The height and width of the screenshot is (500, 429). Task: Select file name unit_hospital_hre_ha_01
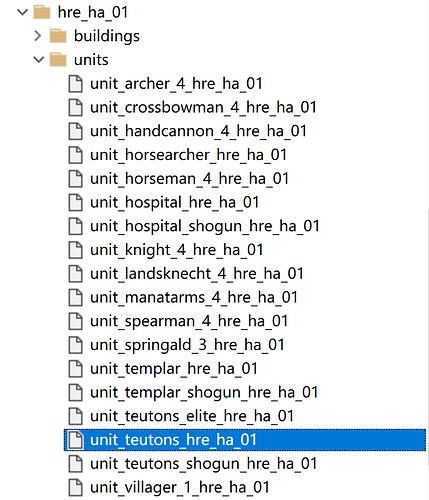click(175, 203)
